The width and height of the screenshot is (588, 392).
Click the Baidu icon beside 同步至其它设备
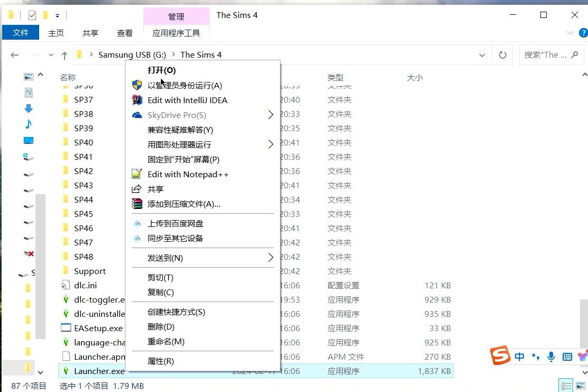tap(137, 239)
